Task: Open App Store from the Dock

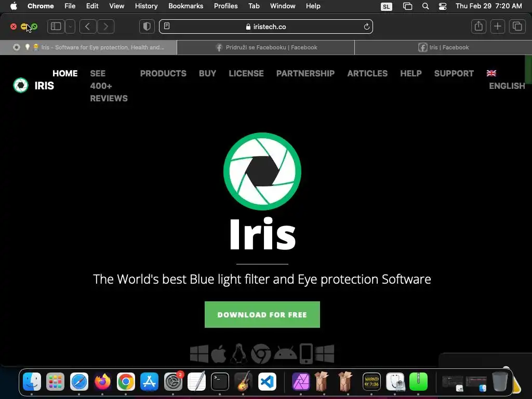Action: pyautogui.click(x=149, y=382)
